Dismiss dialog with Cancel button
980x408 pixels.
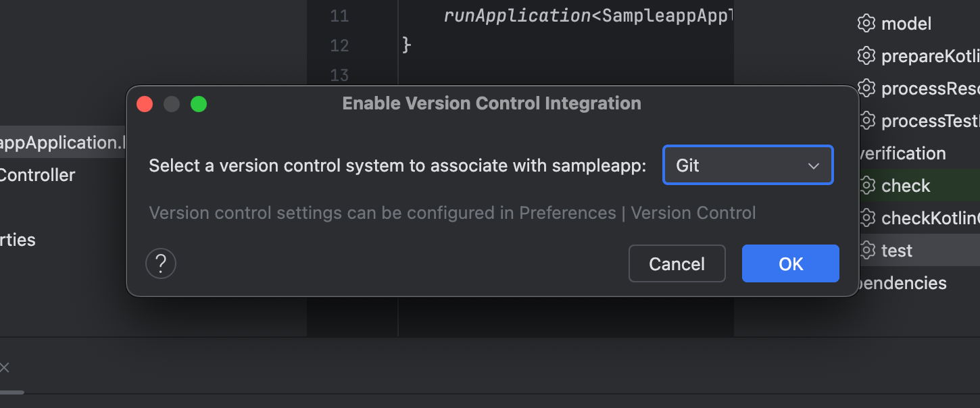click(x=677, y=263)
